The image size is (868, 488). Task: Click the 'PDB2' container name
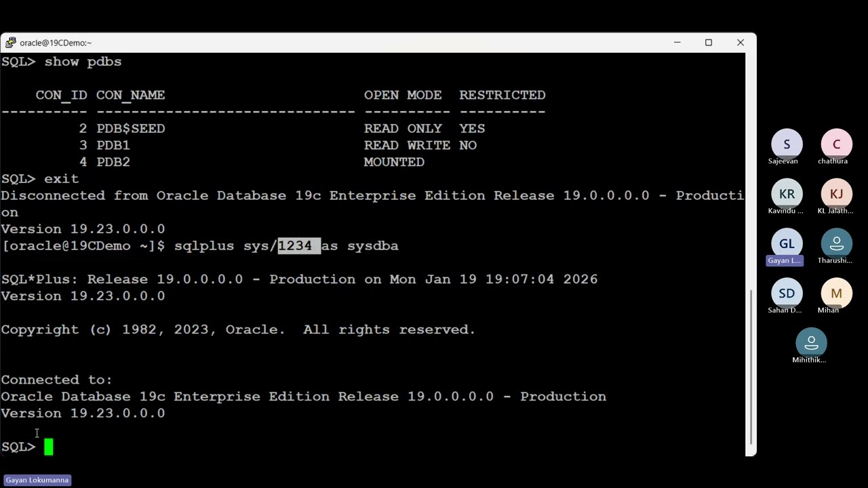pyautogui.click(x=113, y=162)
